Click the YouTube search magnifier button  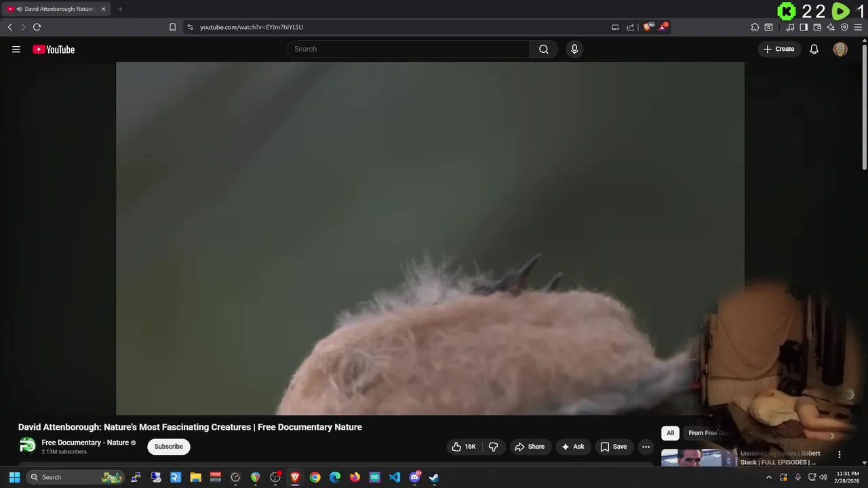click(x=544, y=49)
